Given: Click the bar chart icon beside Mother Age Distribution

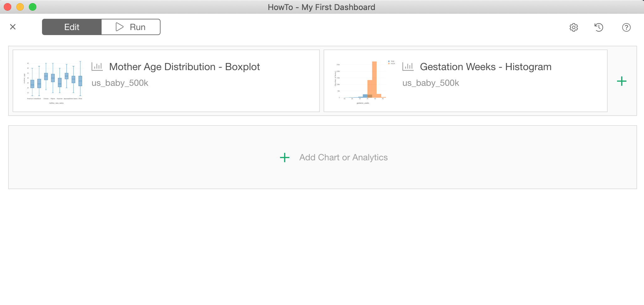Looking at the screenshot, I should 97,66.
